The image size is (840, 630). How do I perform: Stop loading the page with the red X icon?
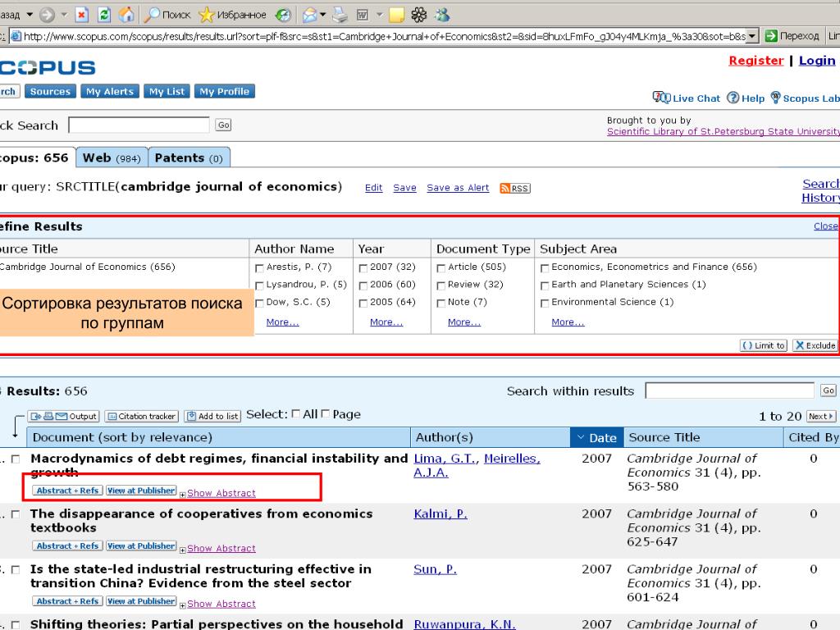81,15
